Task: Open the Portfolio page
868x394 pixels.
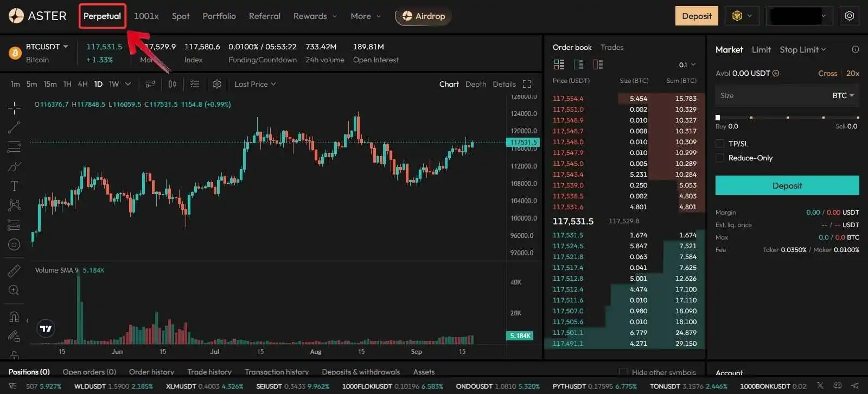Action: [219, 16]
